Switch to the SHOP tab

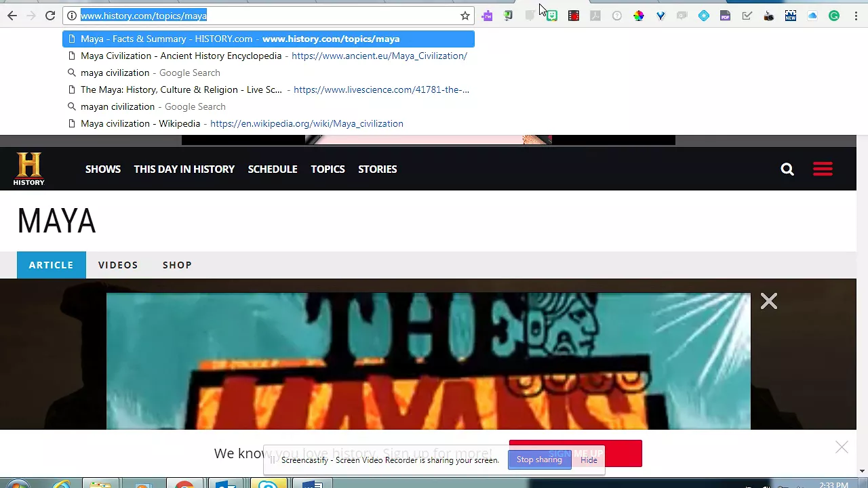[177, 265]
